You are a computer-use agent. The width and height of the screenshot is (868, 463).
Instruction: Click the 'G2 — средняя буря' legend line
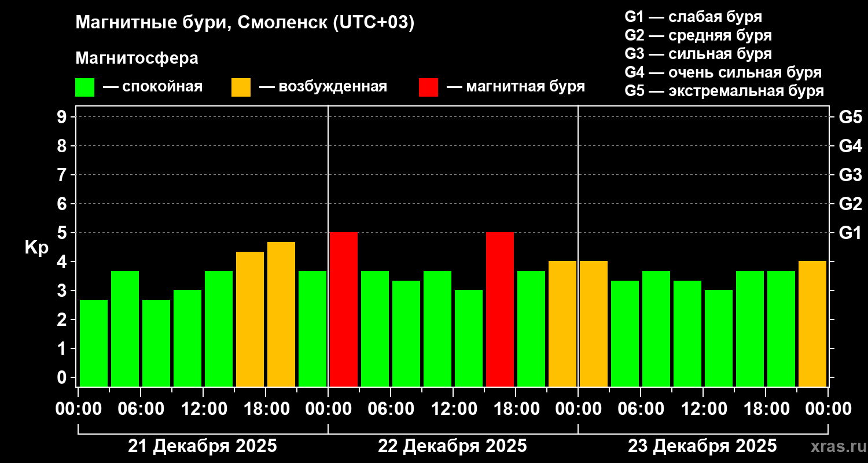click(x=698, y=35)
